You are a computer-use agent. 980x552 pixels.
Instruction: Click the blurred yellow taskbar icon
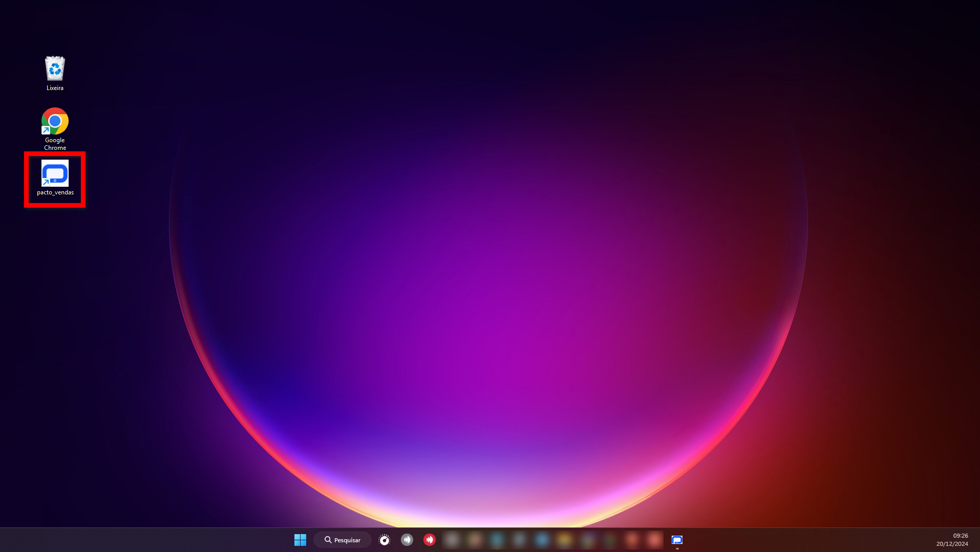click(x=564, y=540)
